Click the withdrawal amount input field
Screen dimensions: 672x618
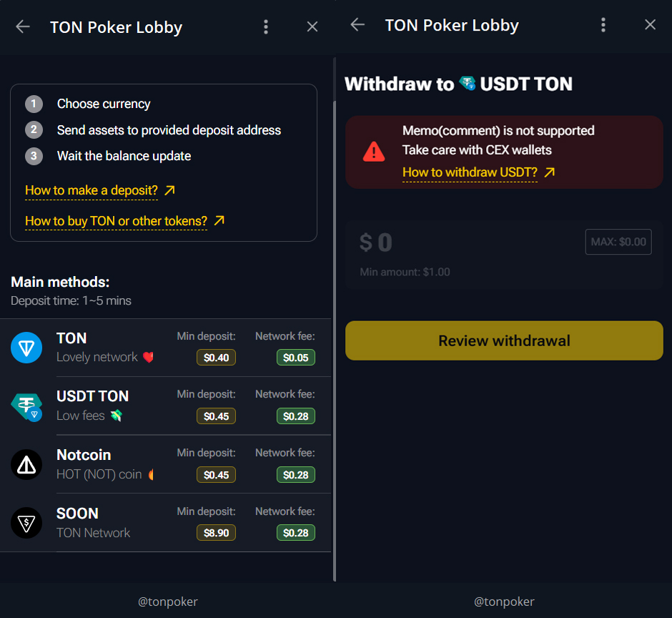tap(465, 243)
